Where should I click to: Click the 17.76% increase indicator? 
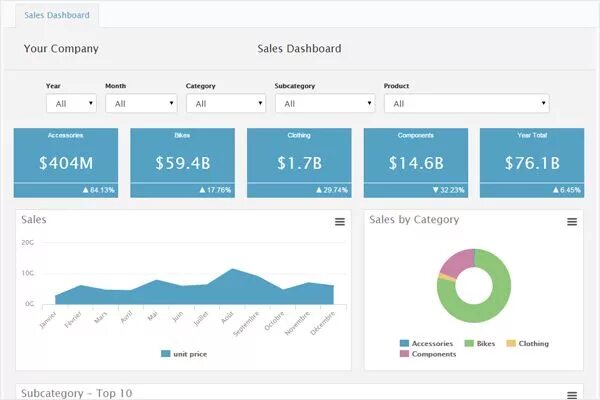point(215,190)
